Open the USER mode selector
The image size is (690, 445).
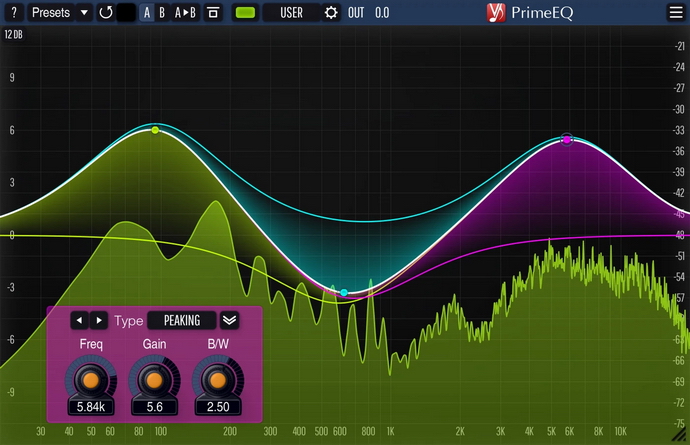[x=291, y=12]
